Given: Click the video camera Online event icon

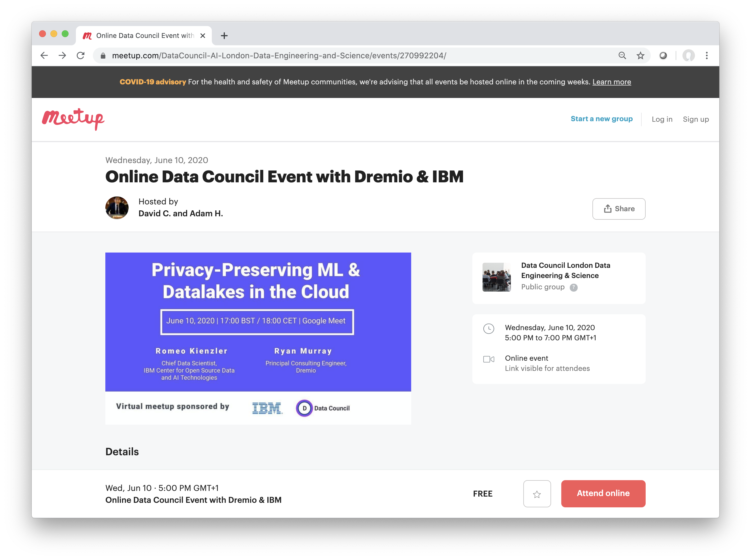Looking at the screenshot, I should (x=488, y=359).
